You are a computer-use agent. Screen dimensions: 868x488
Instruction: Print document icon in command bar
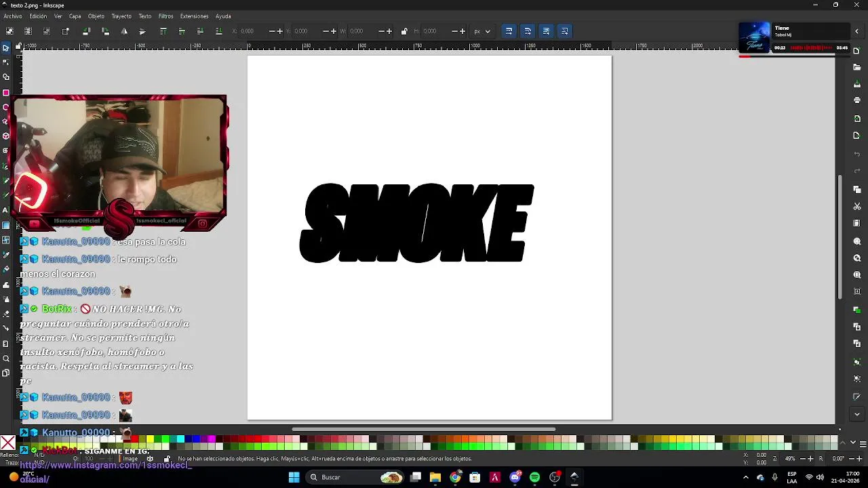(857, 100)
